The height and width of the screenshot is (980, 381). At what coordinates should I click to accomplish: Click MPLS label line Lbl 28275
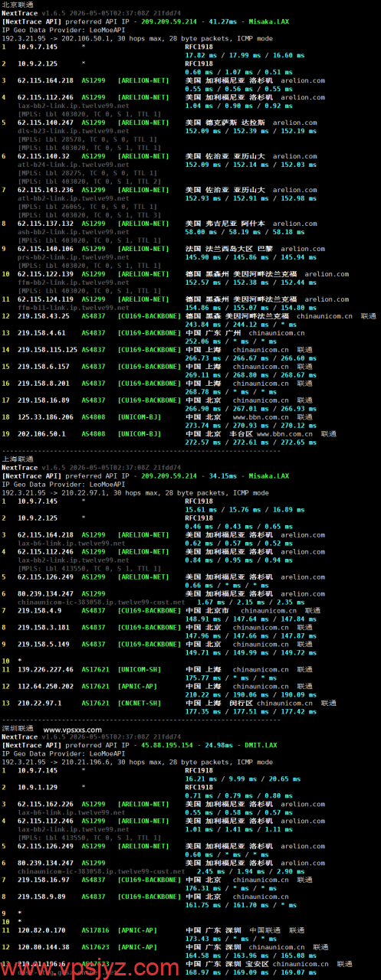(x=89, y=173)
